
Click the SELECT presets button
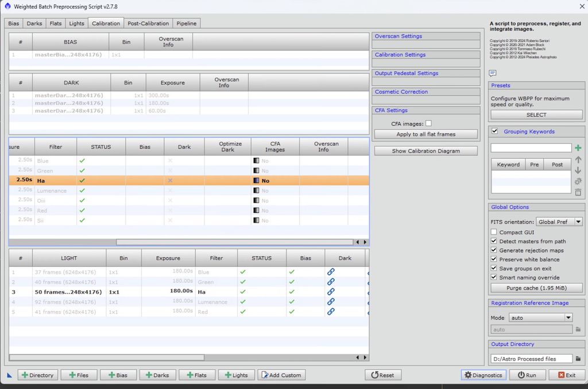pos(536,115)
